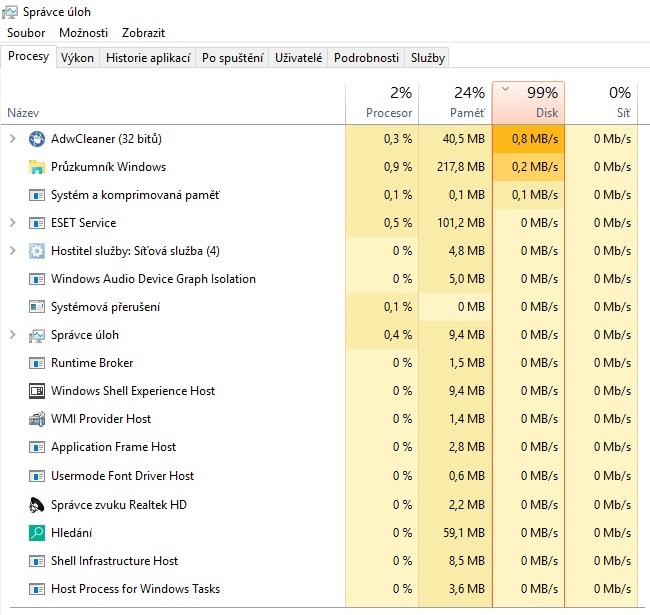Click the Hledání search icon
The height and width of the screenshot is (615, 650).
tap(37, 533)
